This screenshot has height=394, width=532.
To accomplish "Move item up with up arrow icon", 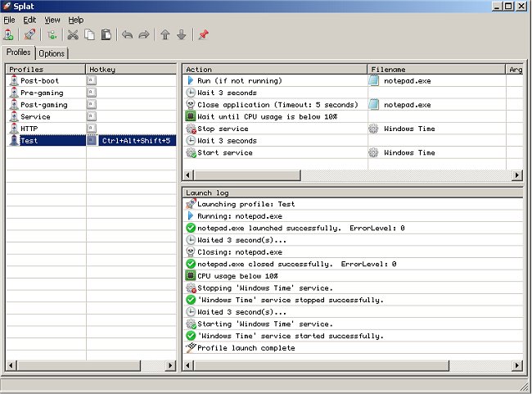I will pyautogui.click(x=165, y=34).
